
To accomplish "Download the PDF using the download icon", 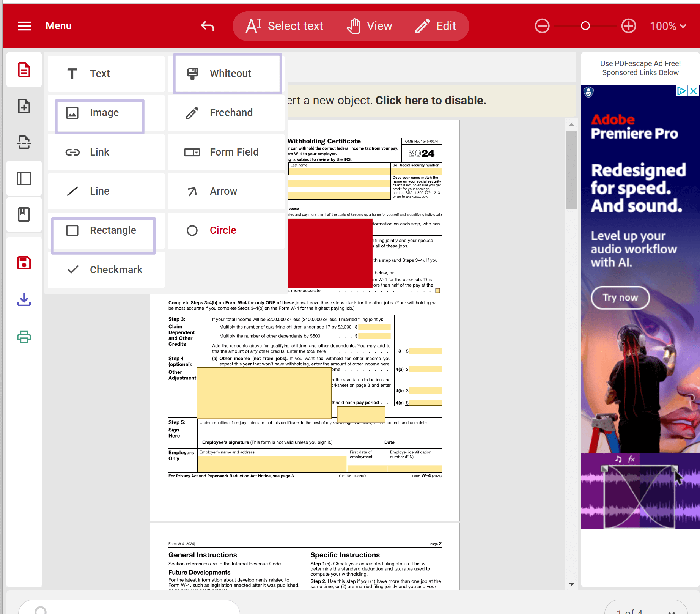I will coord(24,300).
